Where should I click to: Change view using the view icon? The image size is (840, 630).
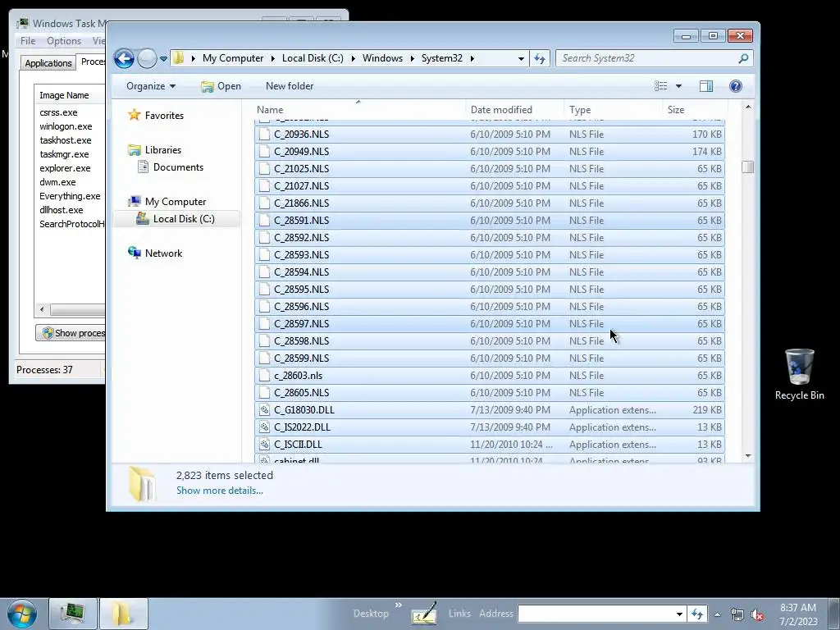click(661, 86)
